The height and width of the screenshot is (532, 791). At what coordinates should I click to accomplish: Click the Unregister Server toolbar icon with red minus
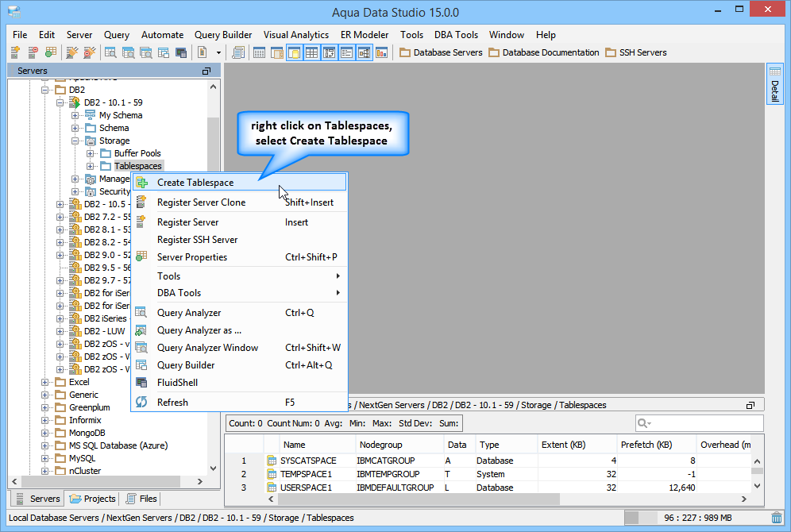(33, 52)
